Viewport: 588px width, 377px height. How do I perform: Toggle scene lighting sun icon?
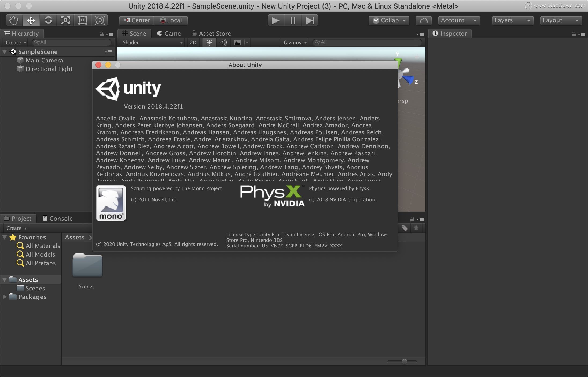209,42
